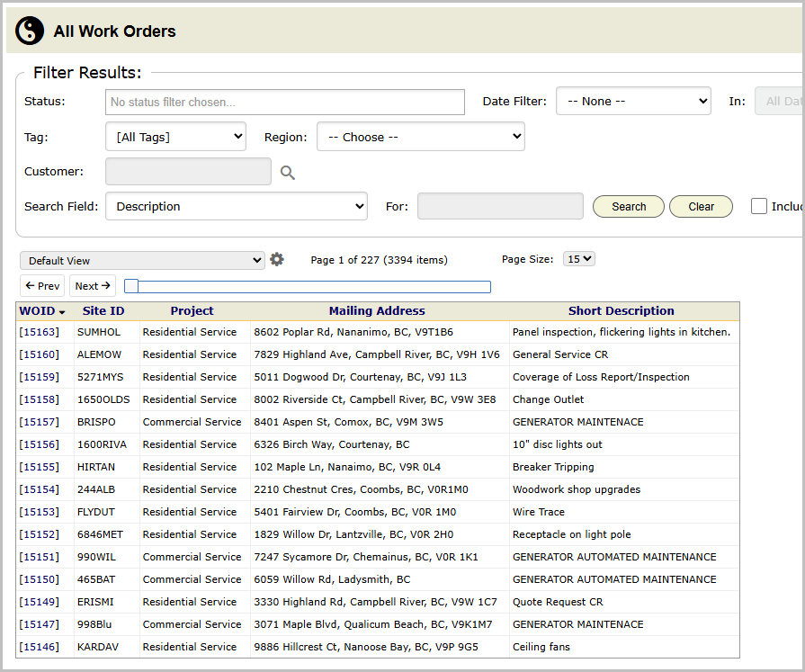Open work order 15163

click(x=39, y=332)
